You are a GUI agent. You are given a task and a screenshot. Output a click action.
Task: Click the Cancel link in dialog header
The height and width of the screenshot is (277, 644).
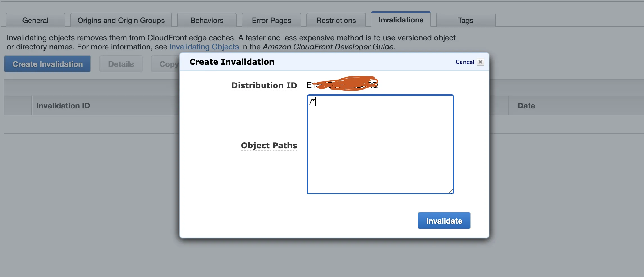point(465,62)
